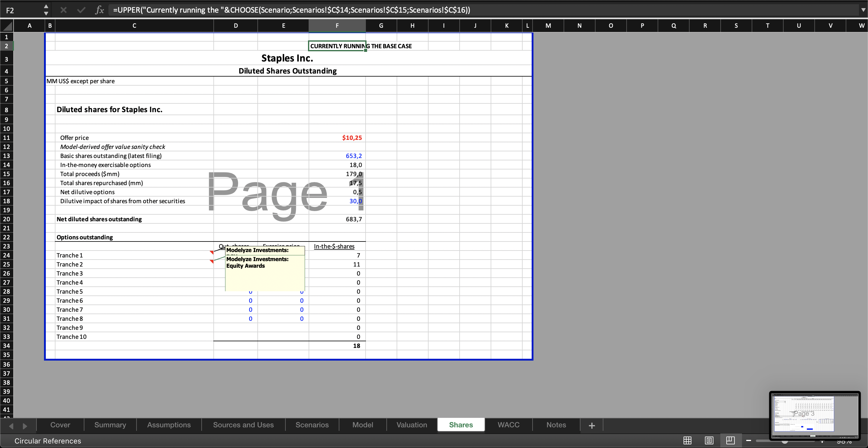Select the 'Options outstanding' label cell
868x448 pixels.
tap(85, 237)
